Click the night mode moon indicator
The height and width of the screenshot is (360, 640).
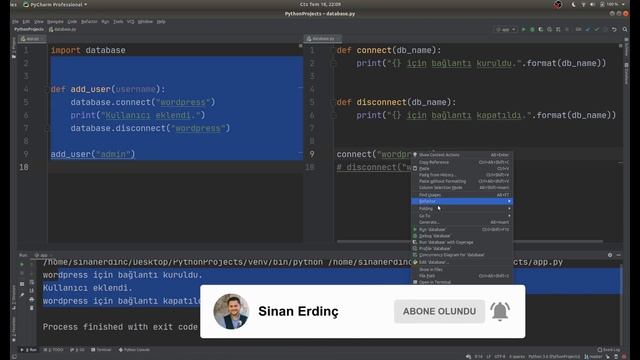click(573, 4)
